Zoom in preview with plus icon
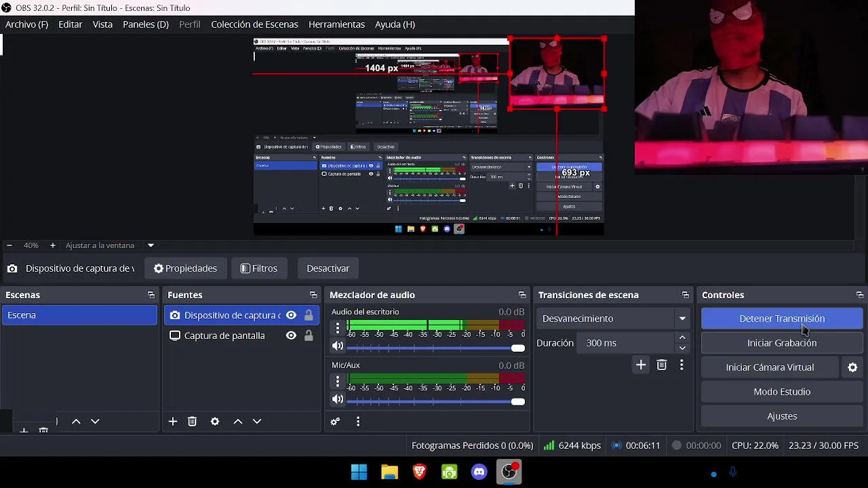This screenshot has height=488, width=868. (x=52, y=245)
